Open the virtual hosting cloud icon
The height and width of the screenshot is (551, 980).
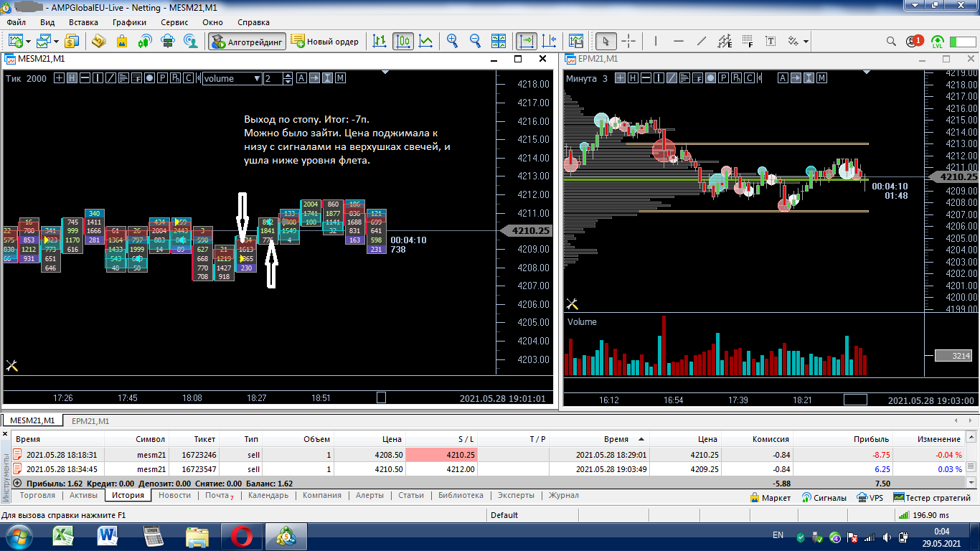tap(168, 41)
